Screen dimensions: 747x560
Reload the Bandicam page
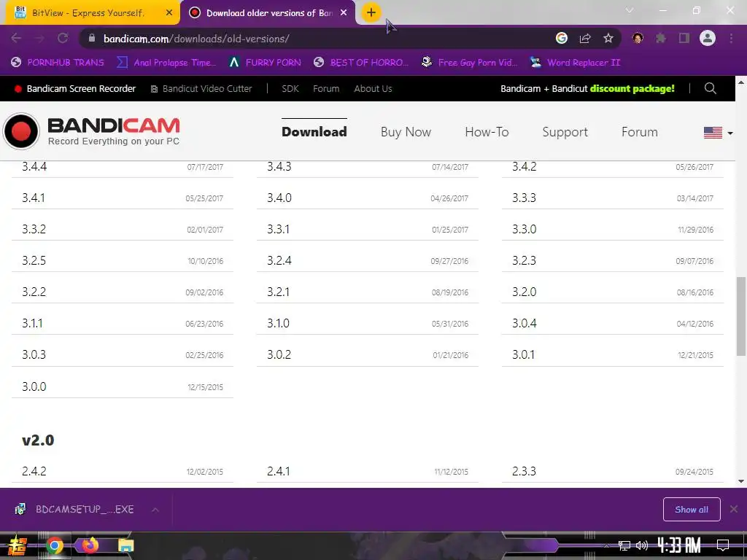coord(63,39)
